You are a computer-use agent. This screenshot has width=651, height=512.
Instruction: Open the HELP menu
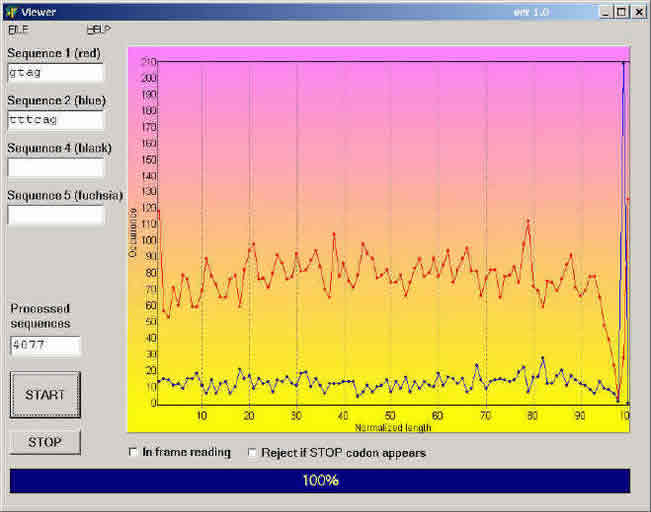[x=99, y=29]
